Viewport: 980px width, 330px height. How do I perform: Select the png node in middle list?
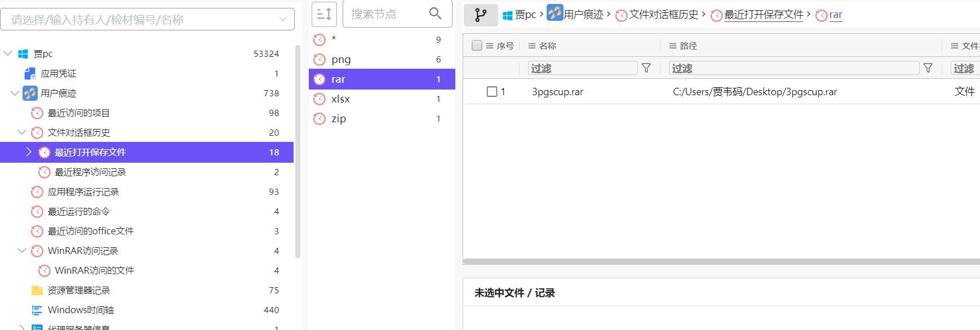382,59
